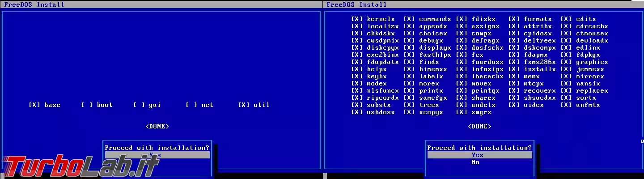Toggle the commandx package checkbox
The width and height of the screenshot is (644, 179).
pyautogui.click(x=409, y=19)
